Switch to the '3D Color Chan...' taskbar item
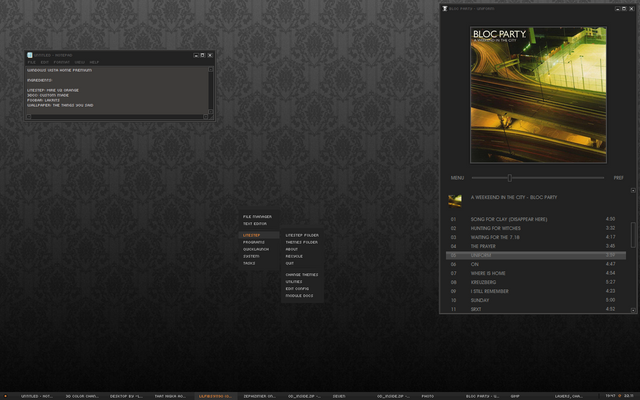 (82, 396)
